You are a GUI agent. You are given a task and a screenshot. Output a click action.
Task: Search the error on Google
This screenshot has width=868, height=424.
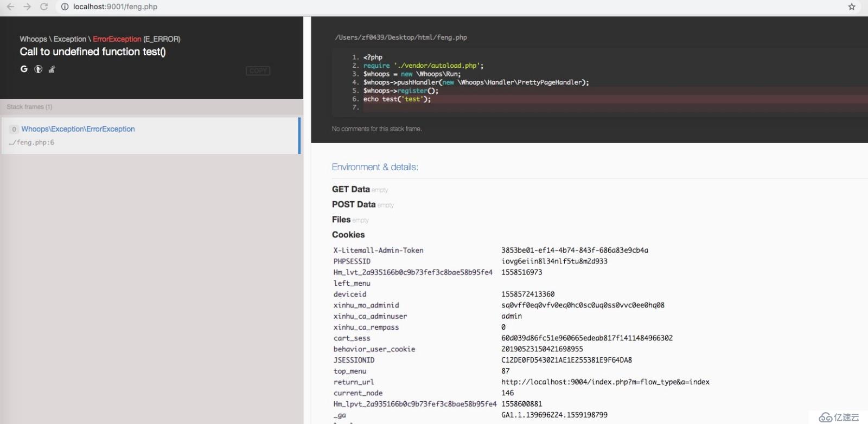click(x=24, y=69)
